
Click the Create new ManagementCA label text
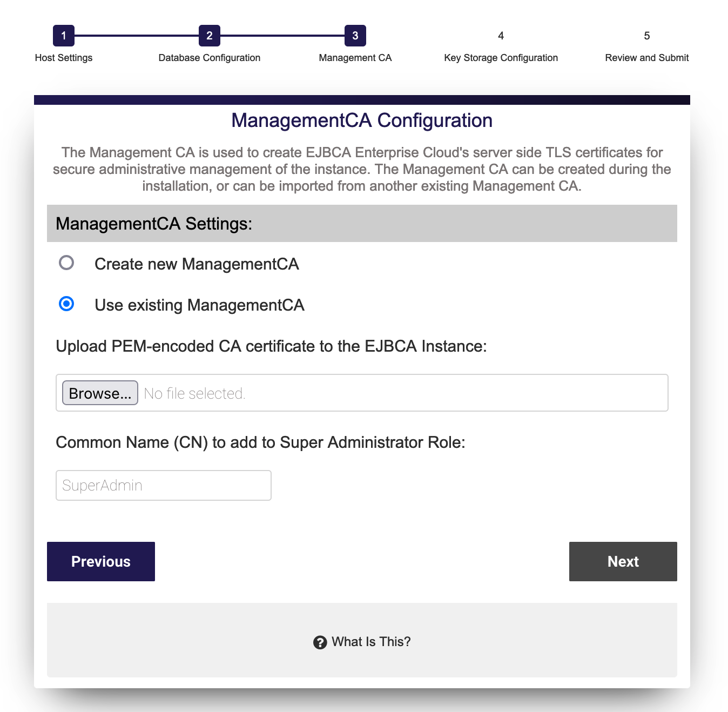pos(197,264)
